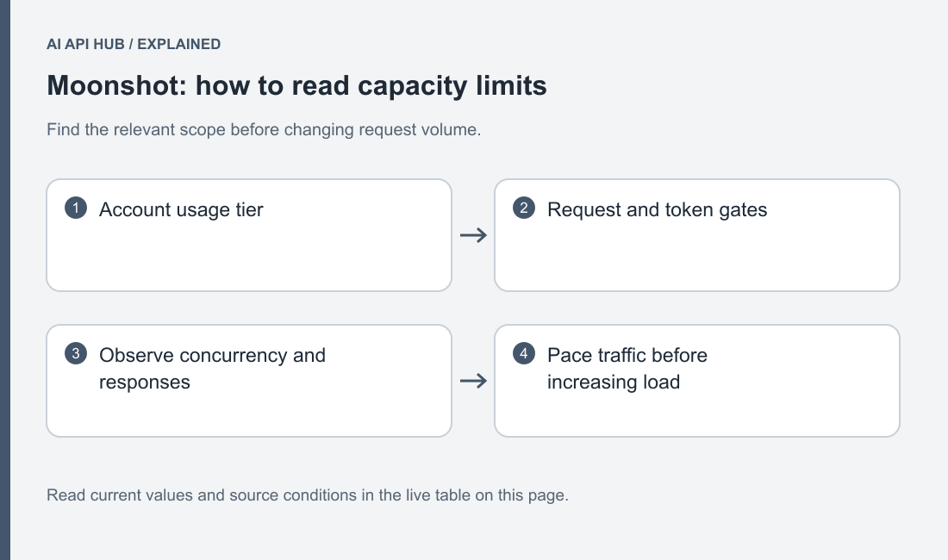The width and height of the screenshot is (948, 560).
Task: Click the Moonshot capacity limits heading
Action: 296,85
